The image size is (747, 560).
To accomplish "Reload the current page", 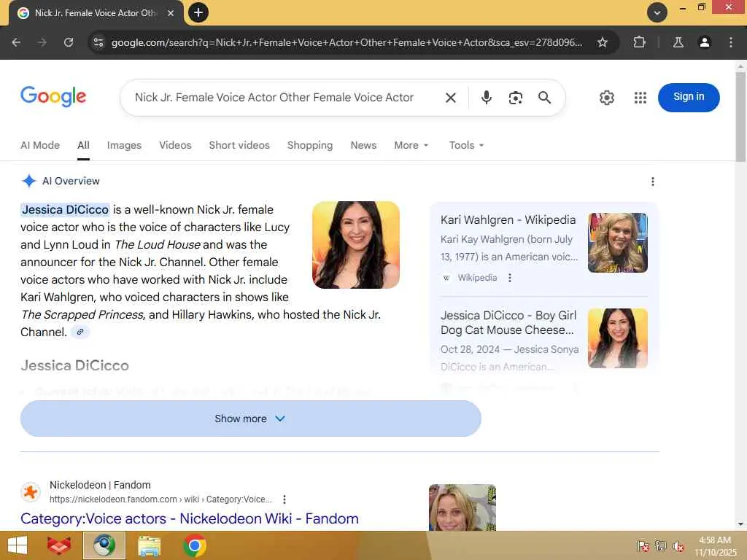I will (x=69, y=42).
